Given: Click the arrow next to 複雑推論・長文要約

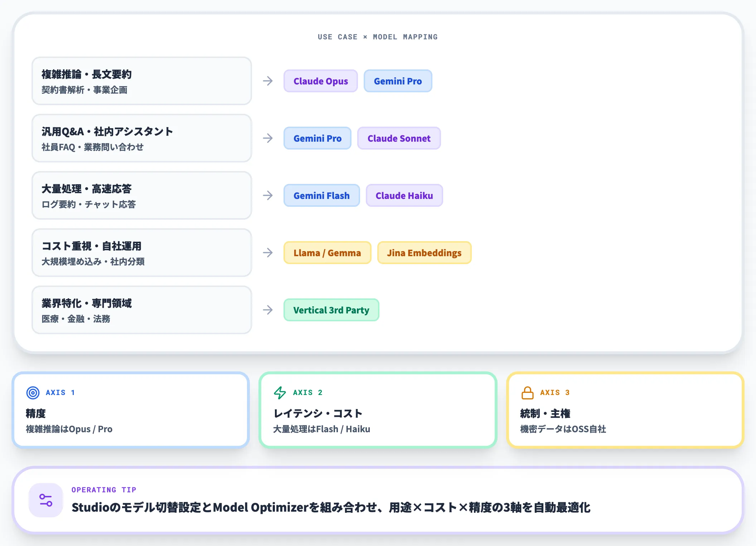Looking at the screenshot, I should (x=268, y=81).
